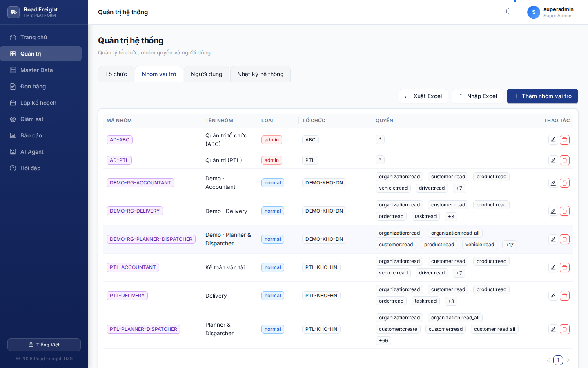
Task: Go to previous page arrow
Action: point(548,360)
